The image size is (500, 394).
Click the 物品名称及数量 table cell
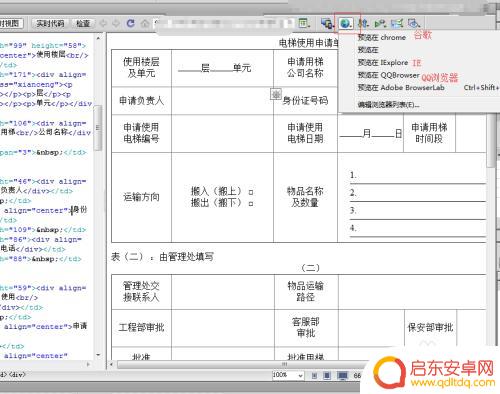click(305, 197)
